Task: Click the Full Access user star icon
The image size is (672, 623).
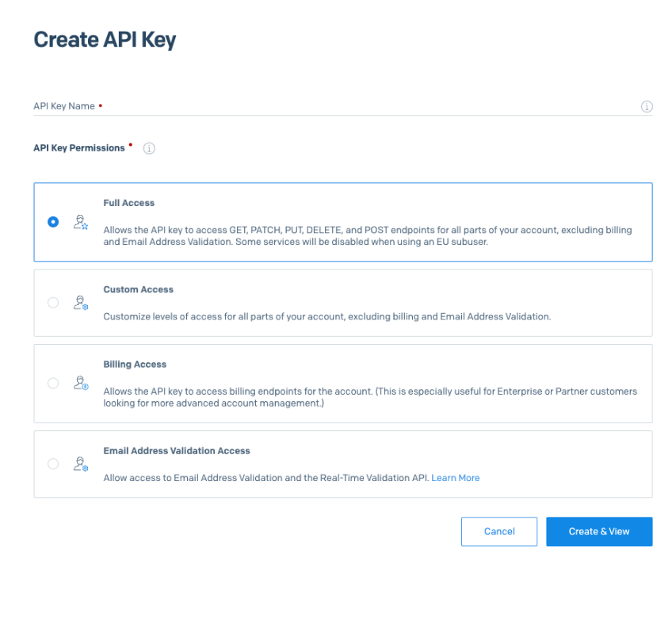Action: point(81,222)
